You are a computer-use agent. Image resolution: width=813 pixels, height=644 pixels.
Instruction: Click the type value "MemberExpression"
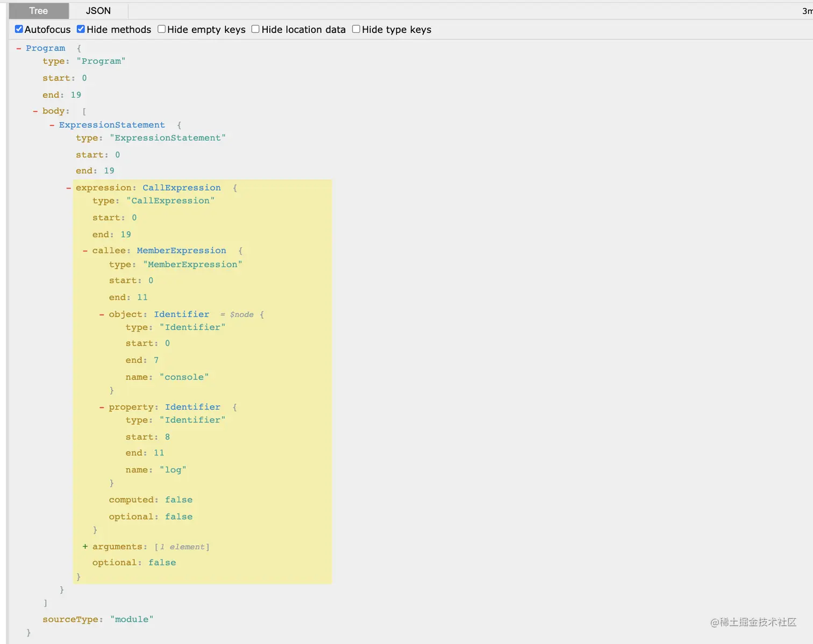click(x=192, y=264)
